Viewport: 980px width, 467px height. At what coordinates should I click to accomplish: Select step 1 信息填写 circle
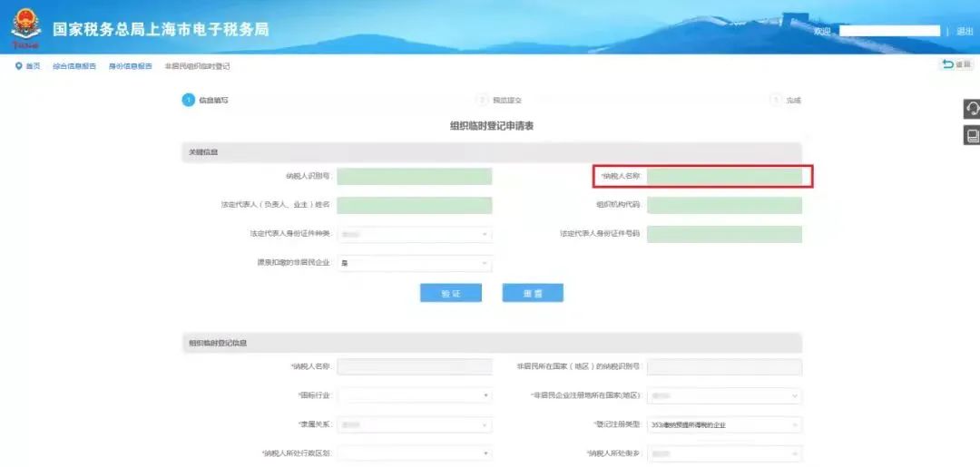(x=188, y=100)
